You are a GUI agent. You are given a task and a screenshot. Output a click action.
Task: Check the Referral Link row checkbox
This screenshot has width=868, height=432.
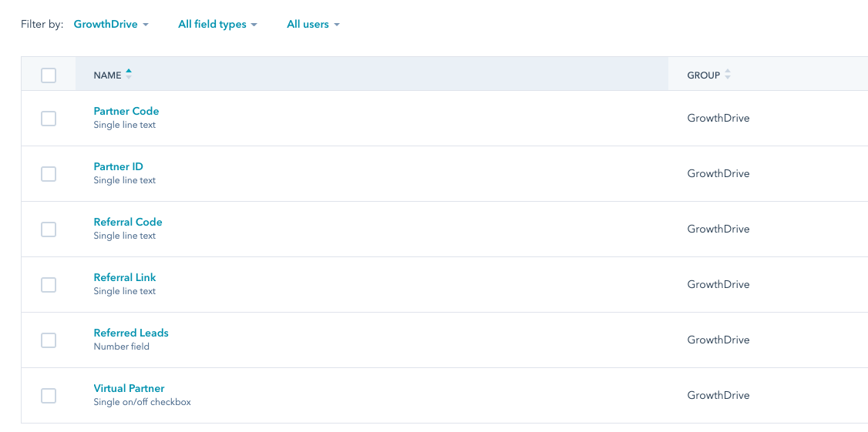[x=49, y=284]
